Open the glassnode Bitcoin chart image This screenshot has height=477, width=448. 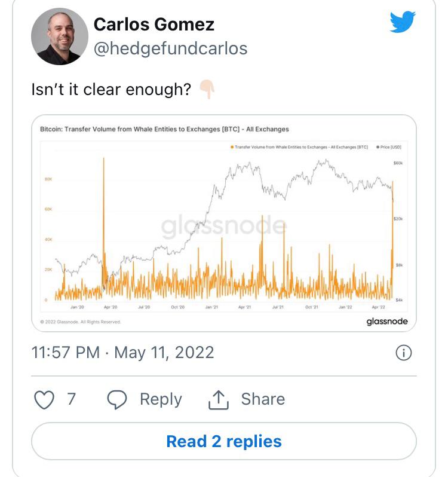pos(223,227)
